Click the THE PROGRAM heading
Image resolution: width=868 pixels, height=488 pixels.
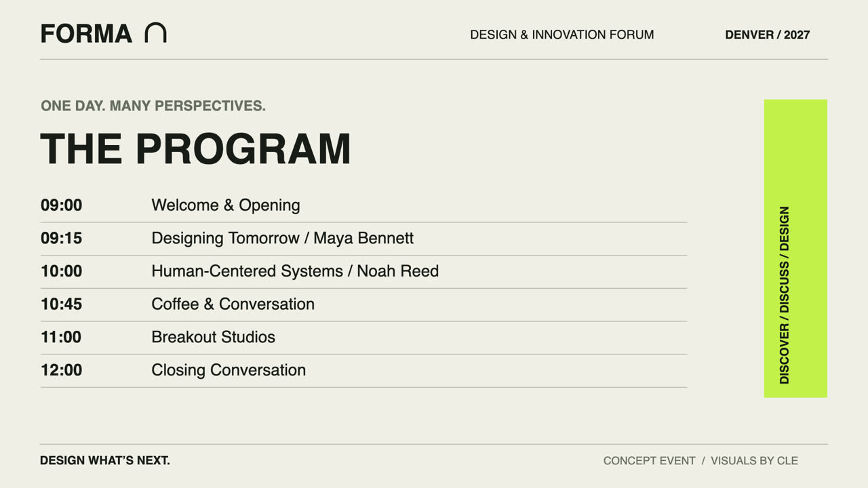tap(196, 148)
